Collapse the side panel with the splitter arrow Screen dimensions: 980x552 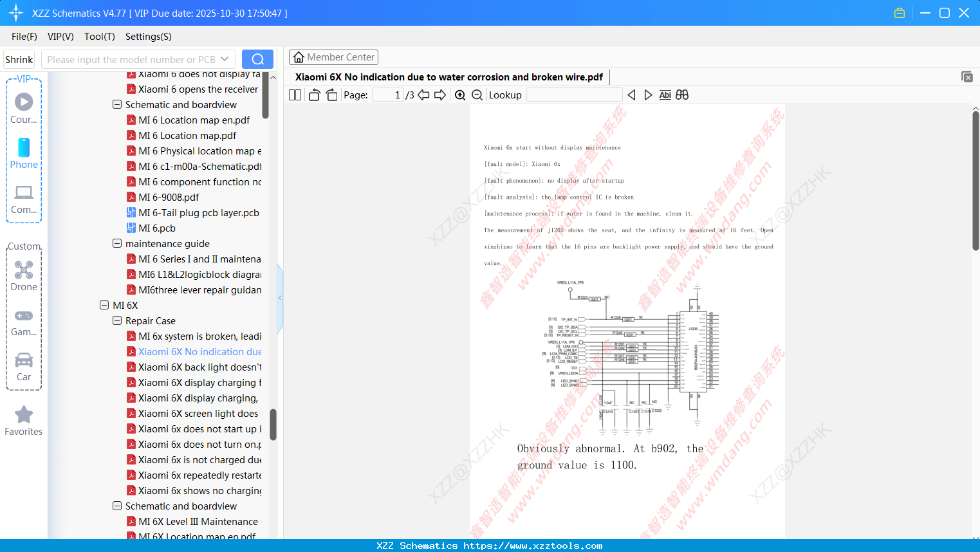[x=280, y=298]
